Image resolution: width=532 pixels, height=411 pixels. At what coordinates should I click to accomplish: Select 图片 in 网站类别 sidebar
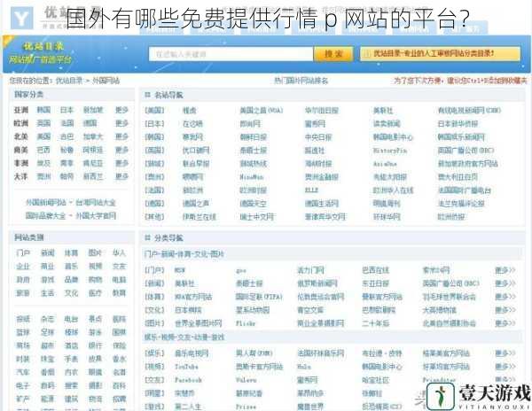(x=95, y=252)
